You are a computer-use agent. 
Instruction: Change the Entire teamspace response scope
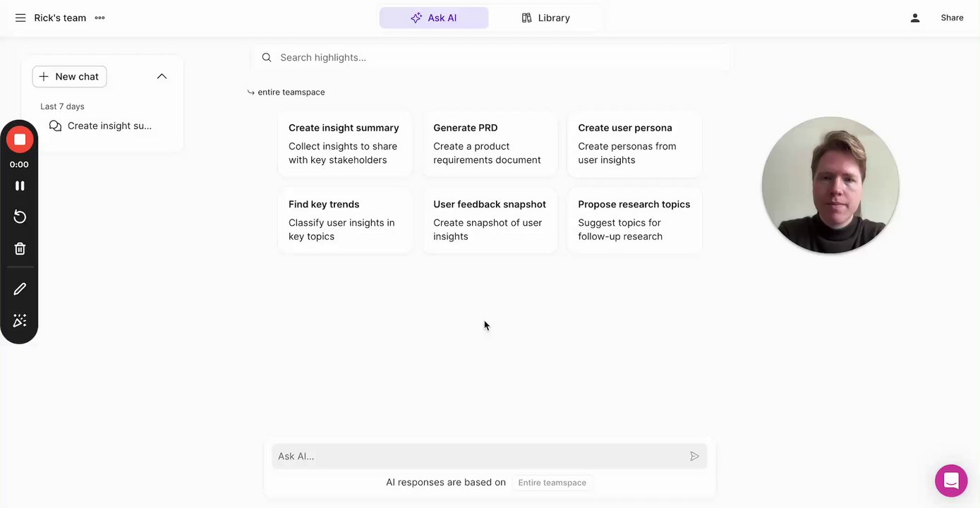(x=552, y=483)
